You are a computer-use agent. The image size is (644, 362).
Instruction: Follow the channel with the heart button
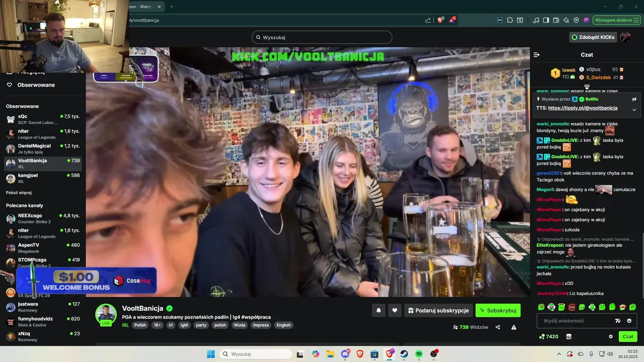coord(395,310)
